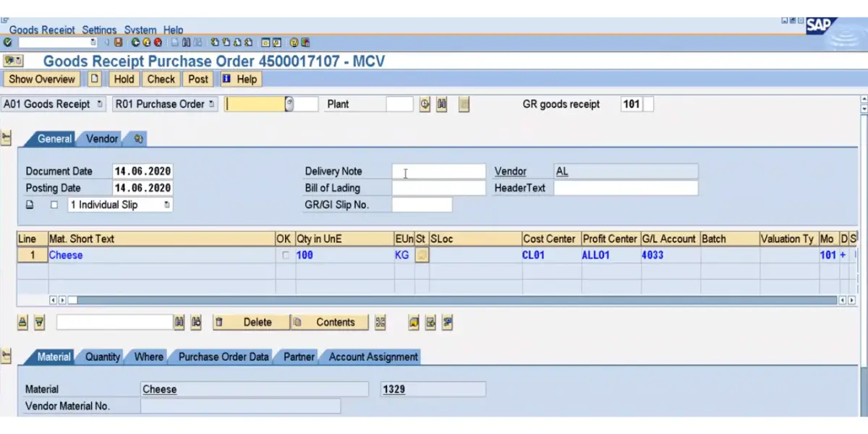
Task: Click the green checkmark Enter icon
Action: pos(7,42)
